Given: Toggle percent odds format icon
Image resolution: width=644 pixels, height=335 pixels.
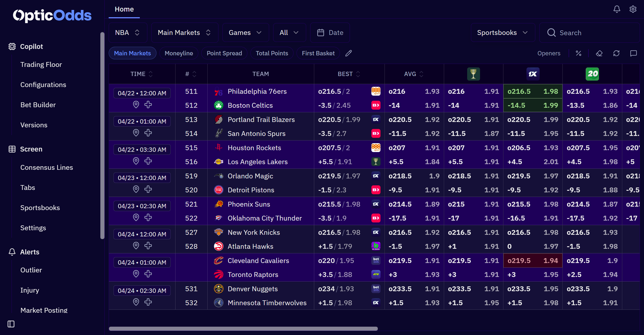Looking at the screenshot, I should [579, 53].
